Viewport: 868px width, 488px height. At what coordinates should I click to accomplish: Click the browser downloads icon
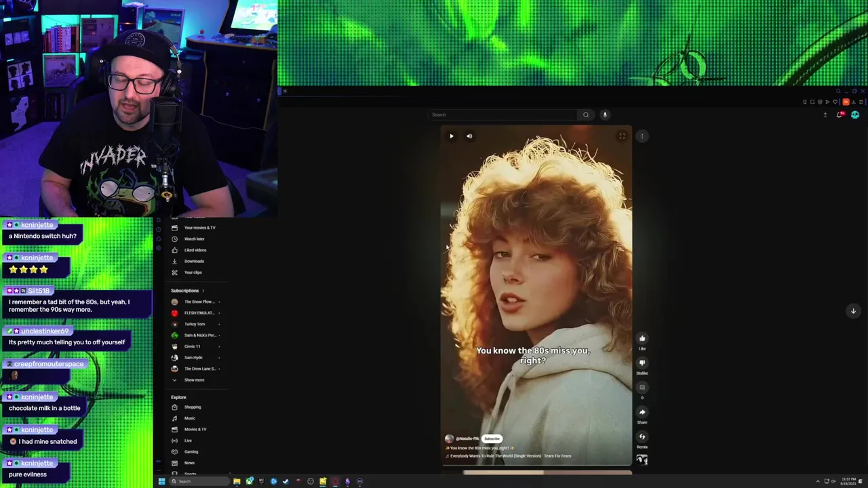point(854,102)
